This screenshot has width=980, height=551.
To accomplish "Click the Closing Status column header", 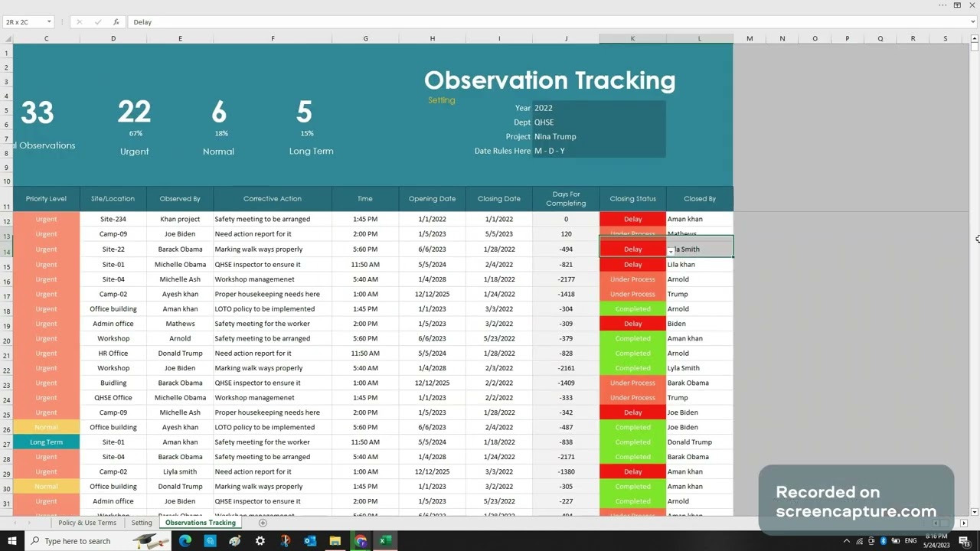I will click(x=633, y=199).
